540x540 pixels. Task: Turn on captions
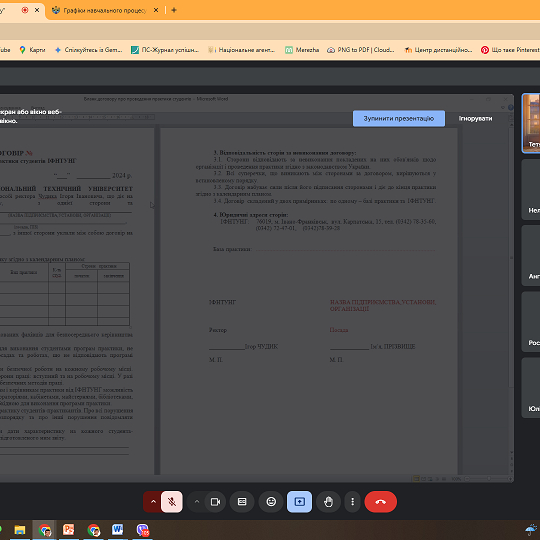242,502
